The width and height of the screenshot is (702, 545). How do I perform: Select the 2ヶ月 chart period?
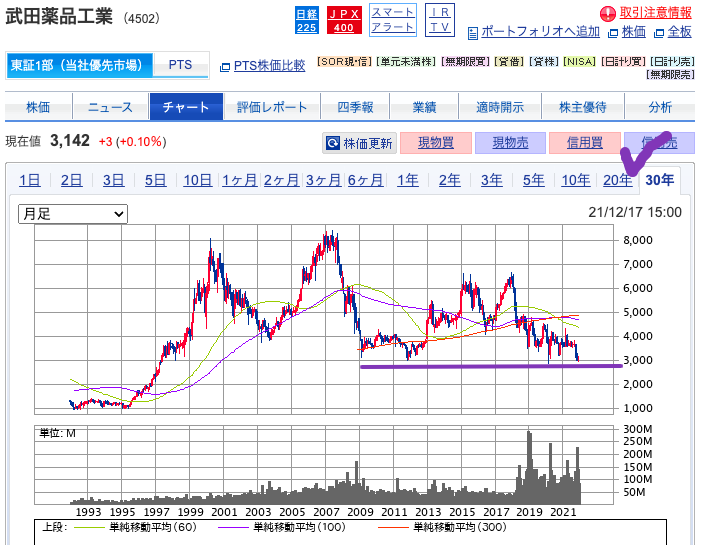click(x=281, y=180)
